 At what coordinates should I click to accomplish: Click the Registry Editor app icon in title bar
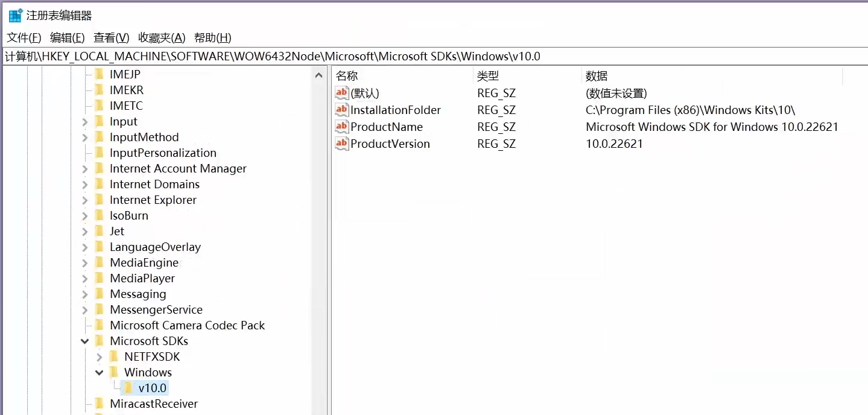[x=15, y=16]
